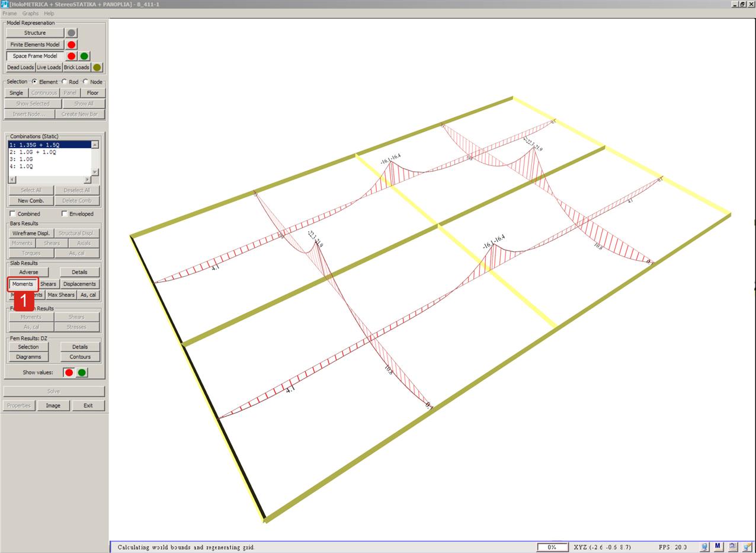Select the Node selection radio button
The height and width of the screenshot is (553, 756).
tap(85, 82)
